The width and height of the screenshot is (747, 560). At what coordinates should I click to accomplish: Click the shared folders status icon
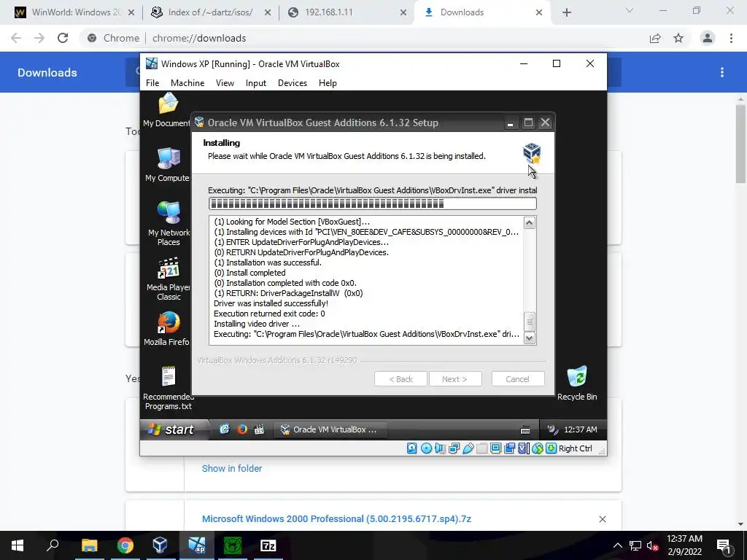pyautogui.click(x=481, y=448)
